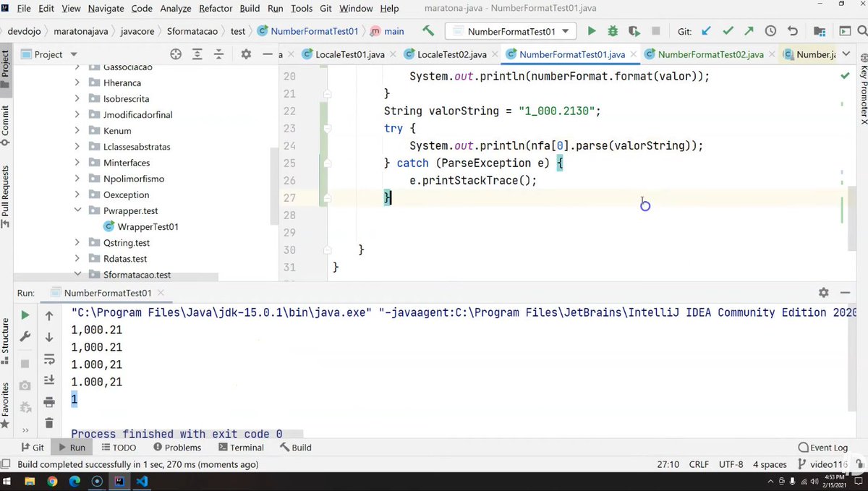Click UTF-8 encoding in status bar
Viewport: 868px width, 491px height.
click(731, 464)
